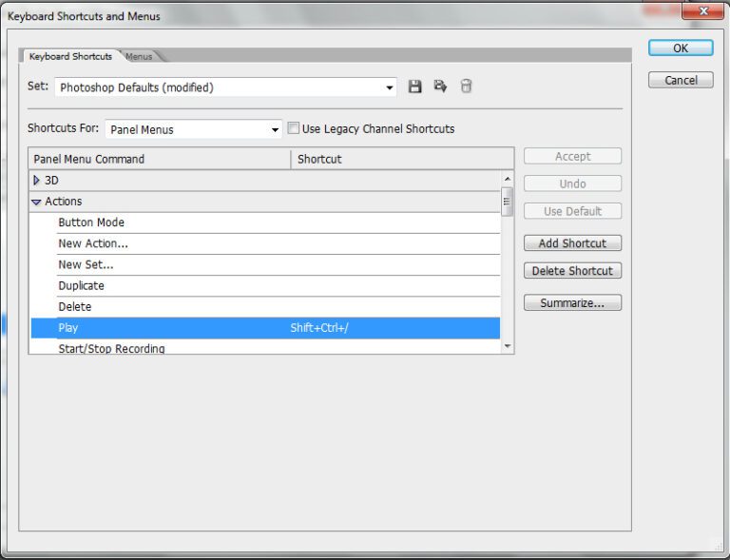Switch to the Menus tab
730x560 pixels.
point(139,56)
